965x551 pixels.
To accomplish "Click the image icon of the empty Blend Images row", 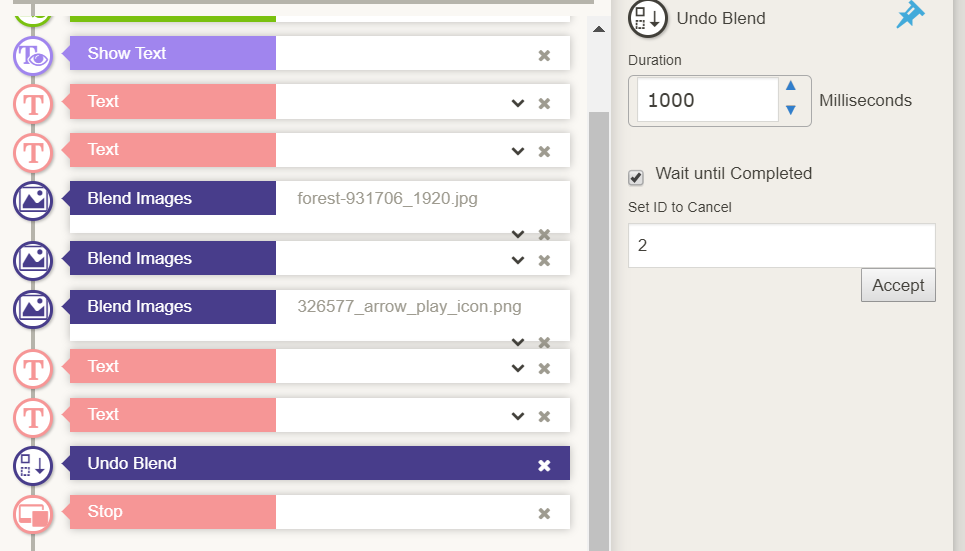I will (33, 260).
